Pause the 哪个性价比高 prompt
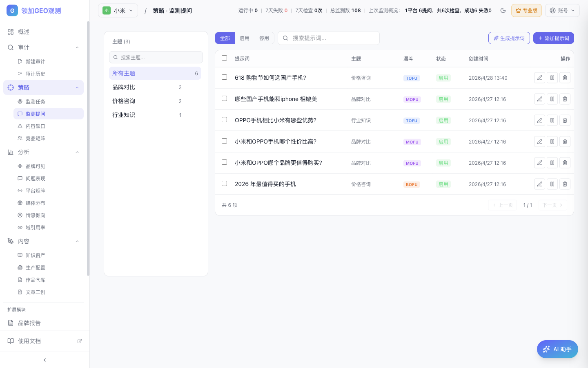 click(x=552, y=141)
